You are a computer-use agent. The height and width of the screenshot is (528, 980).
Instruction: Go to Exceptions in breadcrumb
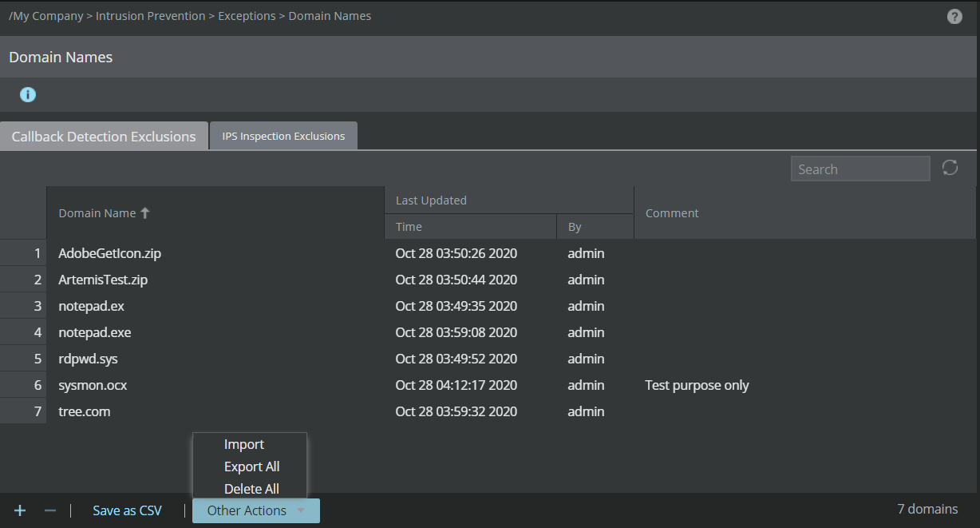(x=247, y=16)
